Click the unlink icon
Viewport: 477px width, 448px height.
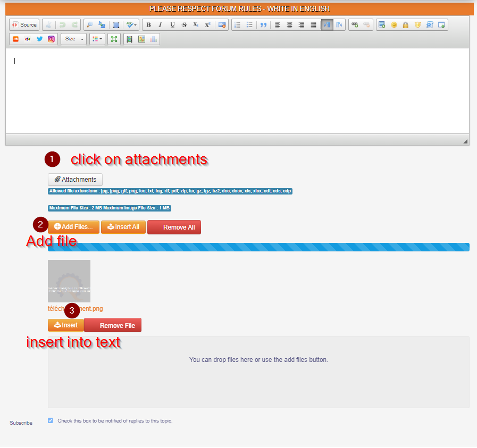click(366, 25)
